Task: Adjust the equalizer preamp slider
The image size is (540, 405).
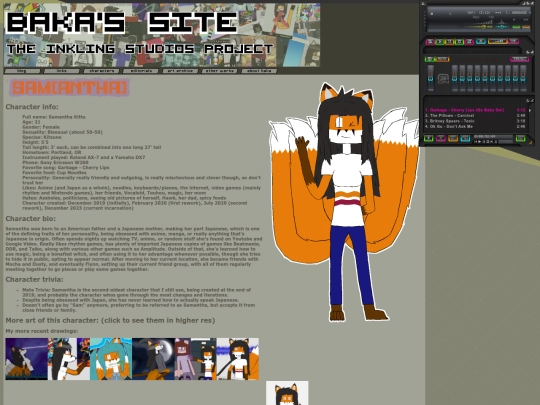Action: 430,78
